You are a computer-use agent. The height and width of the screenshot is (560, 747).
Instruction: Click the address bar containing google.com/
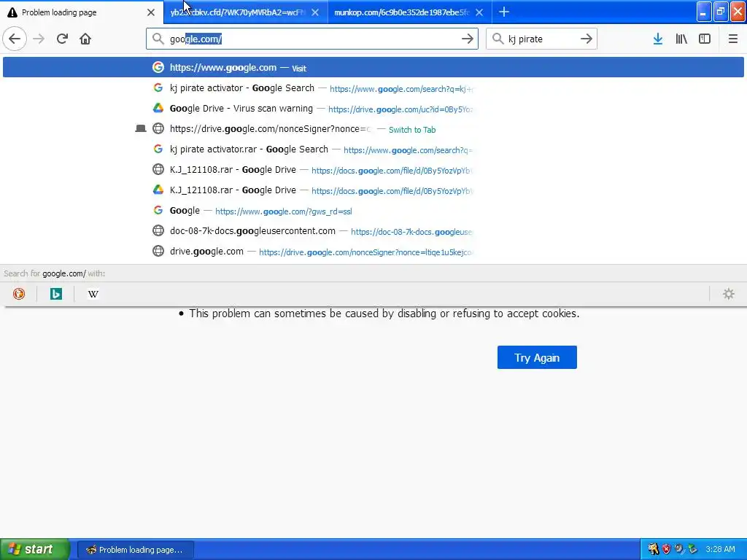click(312, 39)
